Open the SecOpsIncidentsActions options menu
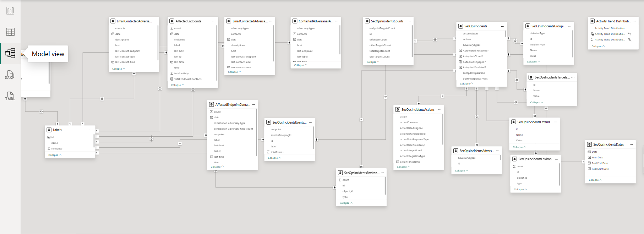The image size is (644, 234). click(x=440, y=110)
